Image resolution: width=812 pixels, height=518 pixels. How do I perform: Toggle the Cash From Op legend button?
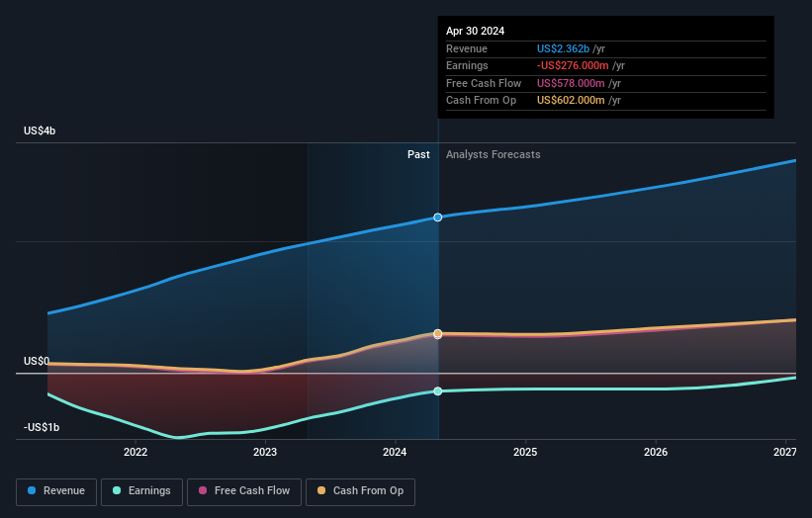pos(360,491)
